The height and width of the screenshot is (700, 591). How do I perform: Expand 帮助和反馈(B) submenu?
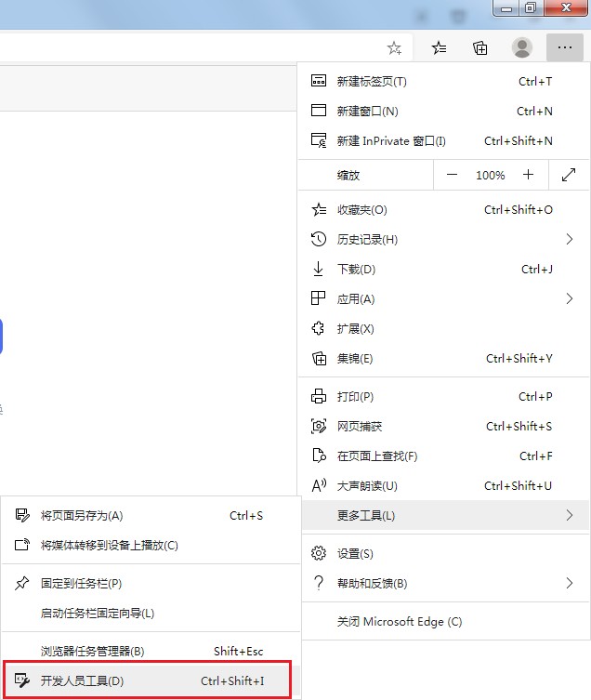pyautogui.click(x=569, y=584)
